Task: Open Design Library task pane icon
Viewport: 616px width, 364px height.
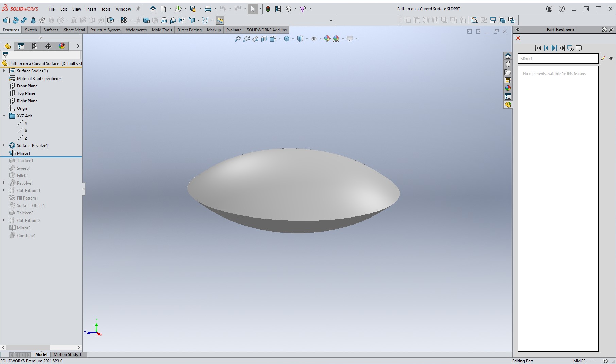Action: [508, 64]
